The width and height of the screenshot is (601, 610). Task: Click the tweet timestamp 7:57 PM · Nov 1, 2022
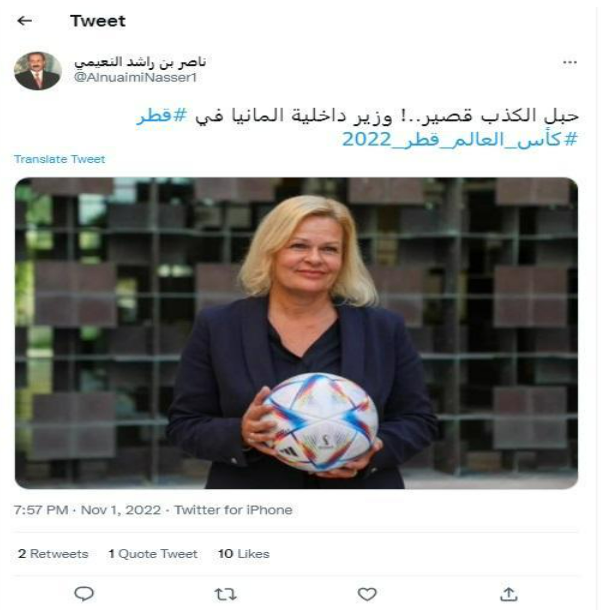[x=87, y=510]
